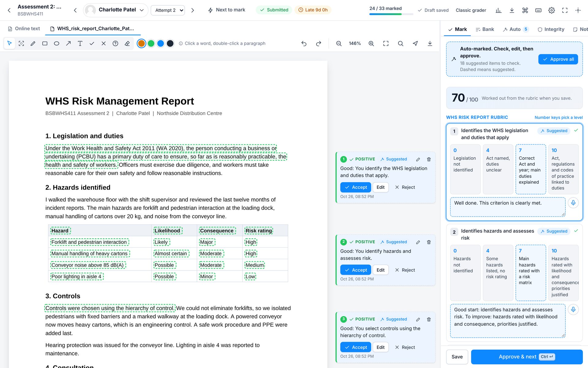Viewport: 588px width, 368px height.
Task: Click criterion 1 feedback text box
Action: (508, 207)
